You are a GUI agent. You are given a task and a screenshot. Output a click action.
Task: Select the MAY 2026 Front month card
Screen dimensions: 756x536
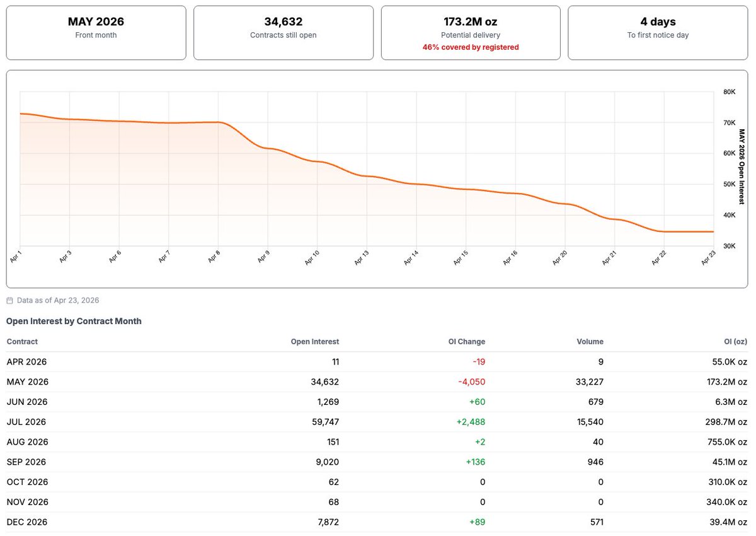click(96, 33)
